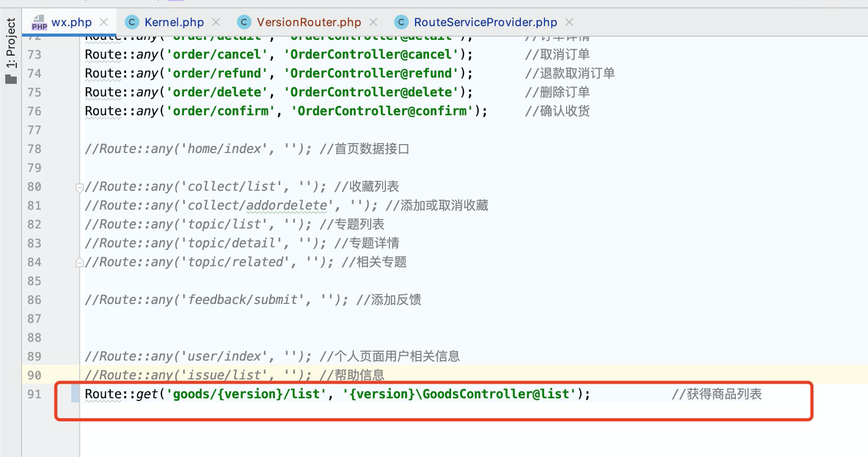Click the //删除订单 comment
Viewport: 868px width, 457px height.
[x=557, y=92]
